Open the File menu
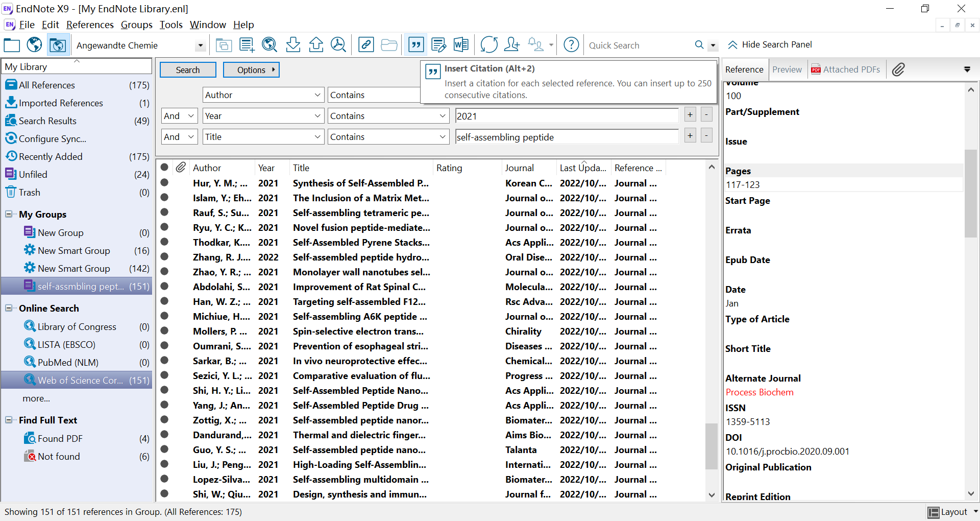The image size is (980, 521). tap(27, 25)
